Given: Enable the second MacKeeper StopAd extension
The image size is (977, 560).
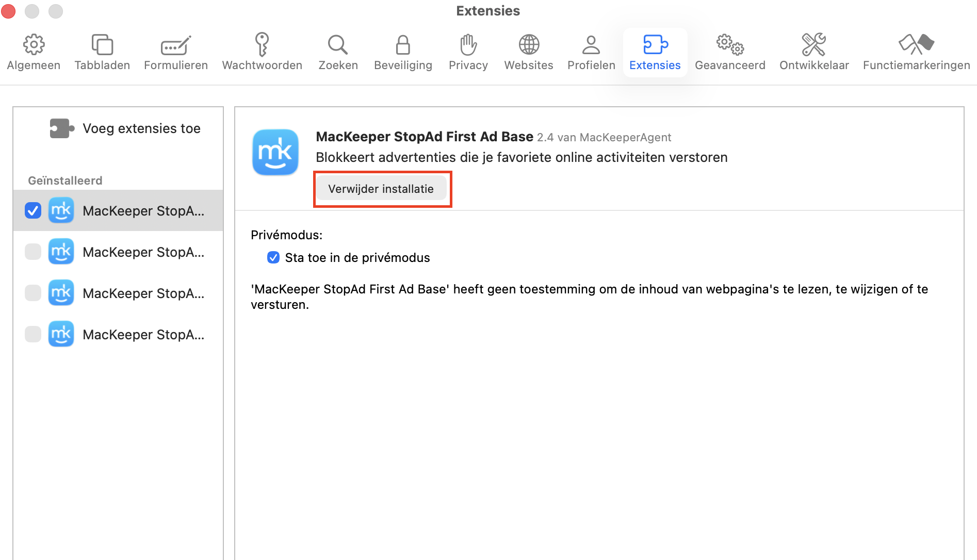Looking at the screenshot, I should point(33,252).
